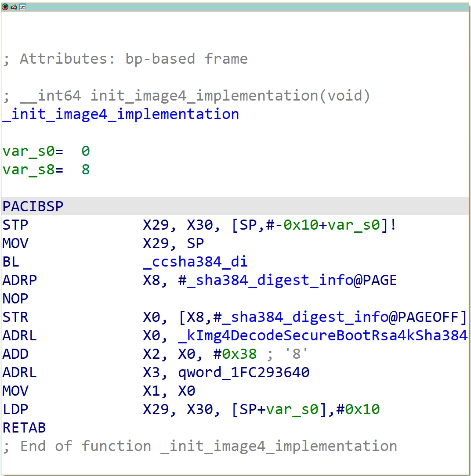471x476 pixels.
Task: Click the _ccsha384_di function reference
Action: coord(195,262)
